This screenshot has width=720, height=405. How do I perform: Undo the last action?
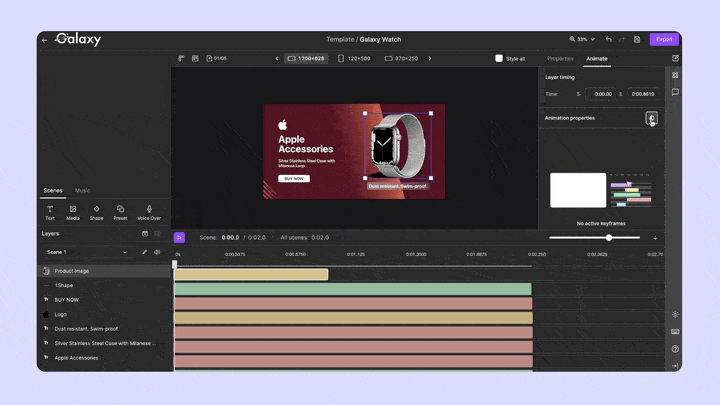(x=608, y=39)
